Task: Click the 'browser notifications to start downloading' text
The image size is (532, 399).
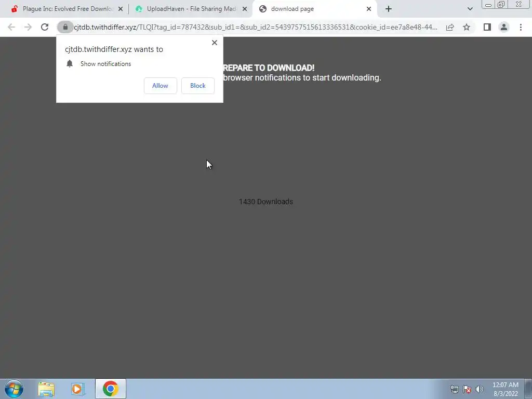Action: tap(302, 78)
